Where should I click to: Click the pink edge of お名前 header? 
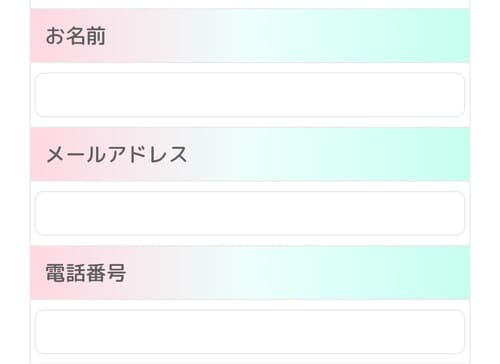(x=36, y=36)
